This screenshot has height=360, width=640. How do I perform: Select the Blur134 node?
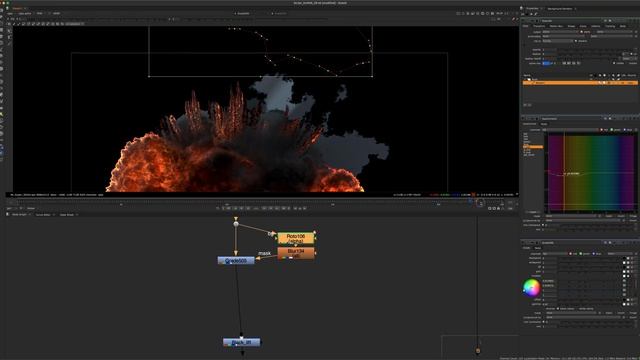point(296,253)
